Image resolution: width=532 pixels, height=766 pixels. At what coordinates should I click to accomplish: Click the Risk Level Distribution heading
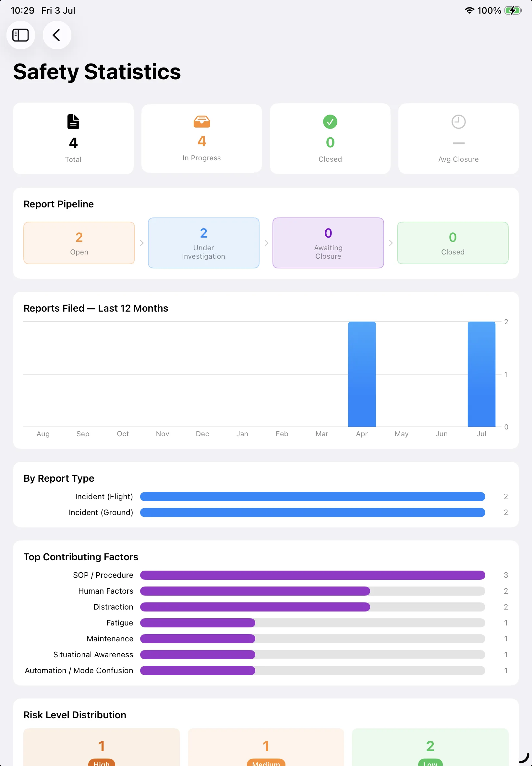(75, 715)
